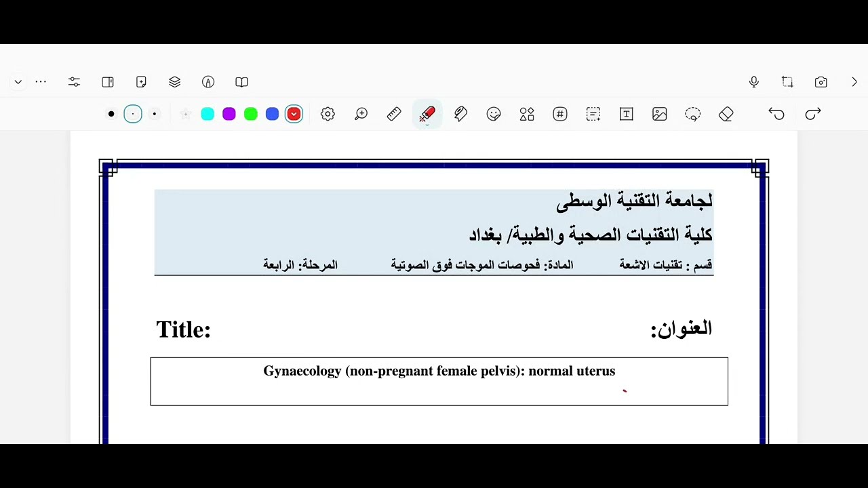Click the department text 'قسم : تقنيات الاشعة'
Screen dimensions: 868x488
point(666,265)
